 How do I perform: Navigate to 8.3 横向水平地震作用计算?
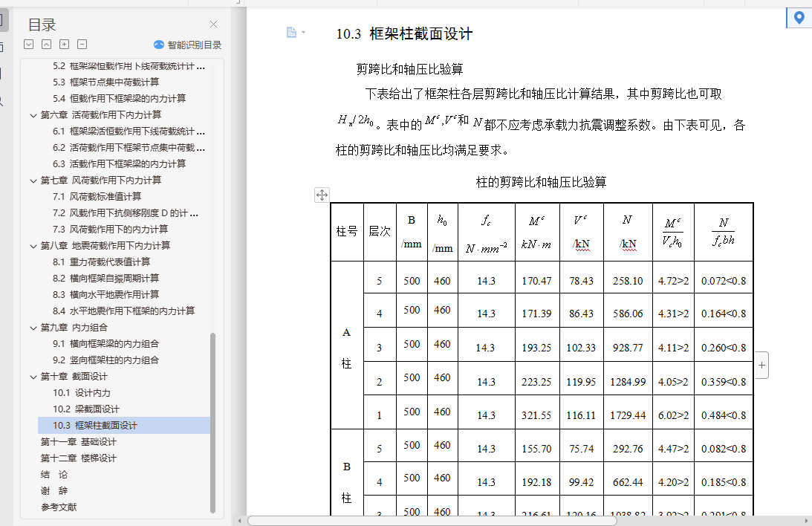point(105,295)
